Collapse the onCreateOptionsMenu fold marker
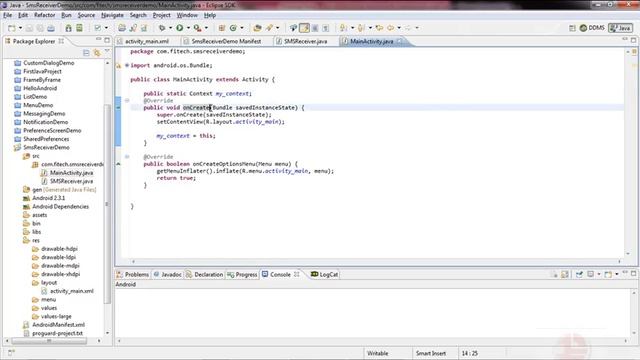This screenshot has height=360, width=640. point(127,157)
